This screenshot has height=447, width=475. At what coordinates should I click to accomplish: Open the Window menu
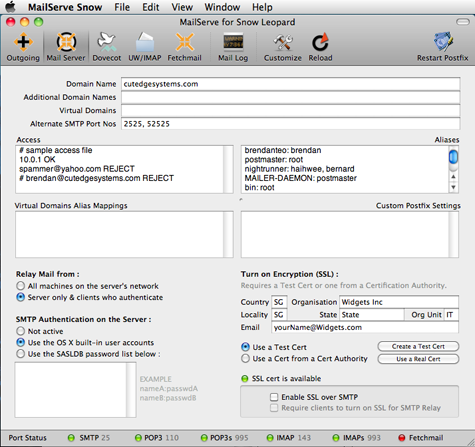pos(222,7)
